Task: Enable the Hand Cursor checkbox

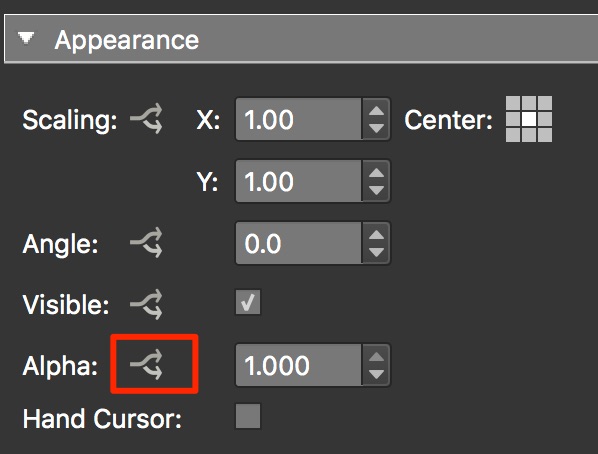Action: (248, 416)
